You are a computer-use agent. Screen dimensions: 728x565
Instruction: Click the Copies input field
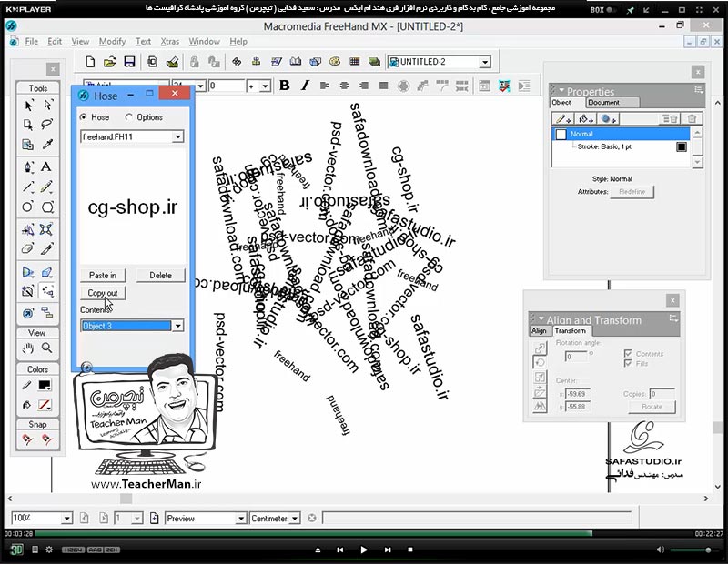coord(662,394)
